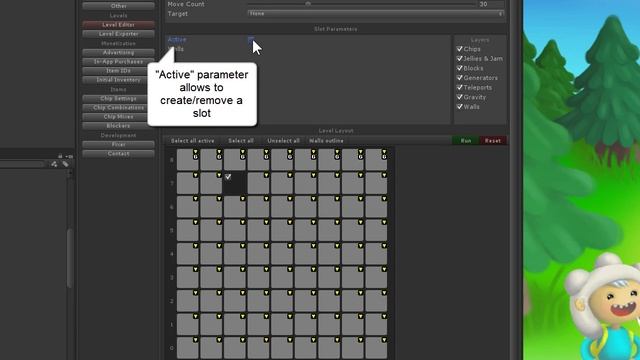The image size is (640, 360).
Task: Click the Unselect all button
Action: tap(283, 141)
